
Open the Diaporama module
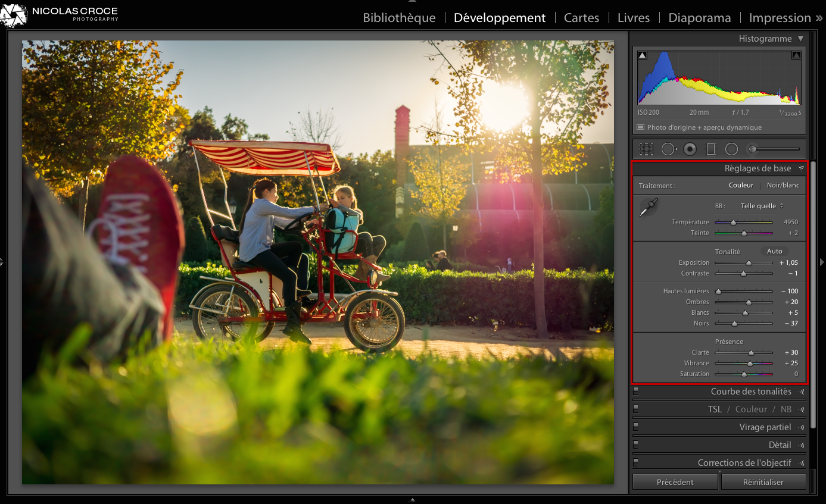pyautogui.click(x=699, y=18)
